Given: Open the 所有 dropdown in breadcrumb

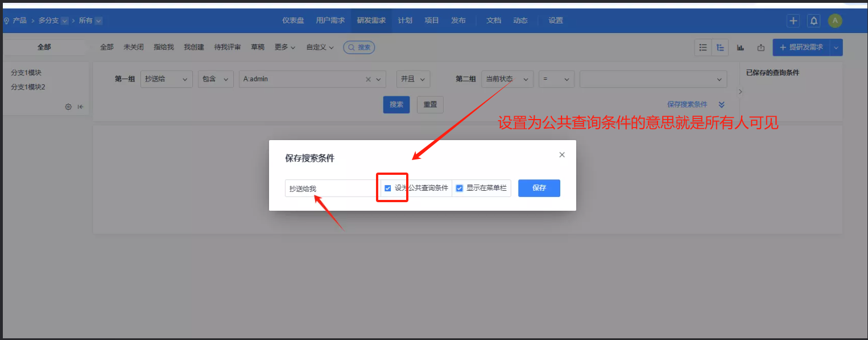Looking at the screenshot, I should (98, 21).
